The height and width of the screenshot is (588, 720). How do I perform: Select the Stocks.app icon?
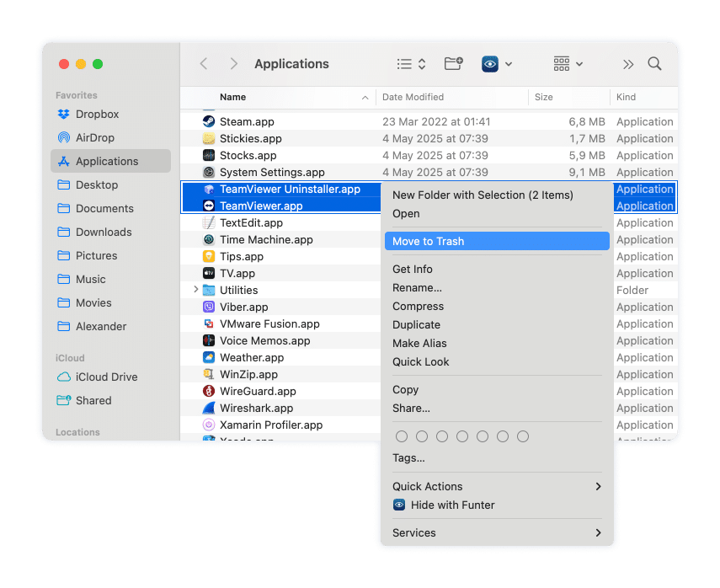(x=209, y=155)
